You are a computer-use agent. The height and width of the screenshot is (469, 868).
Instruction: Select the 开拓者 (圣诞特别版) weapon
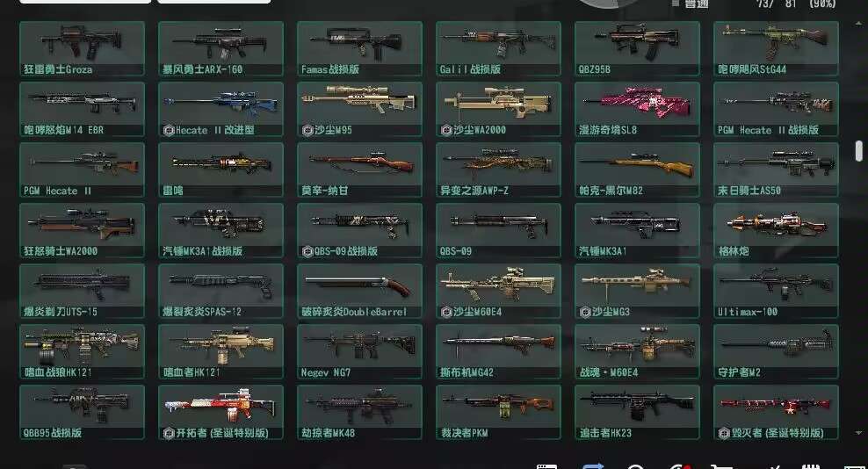click(221, 413)
